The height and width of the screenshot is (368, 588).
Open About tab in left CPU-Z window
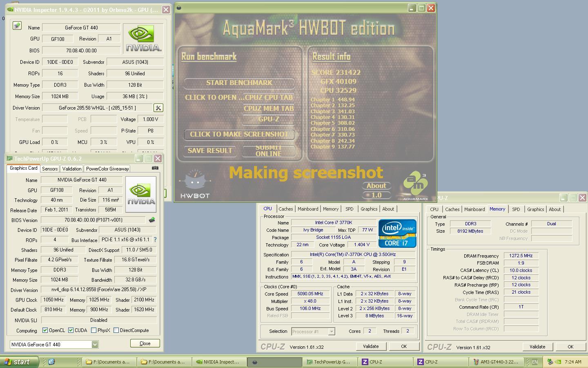coord(388,209)
